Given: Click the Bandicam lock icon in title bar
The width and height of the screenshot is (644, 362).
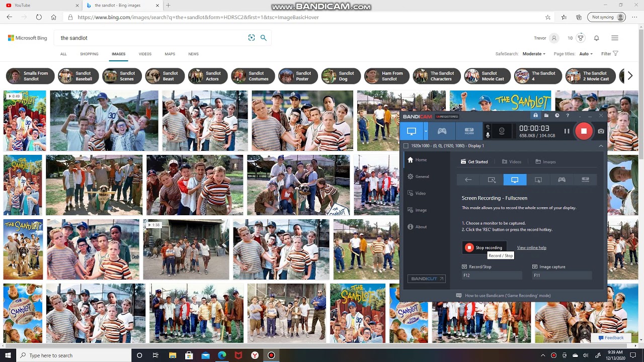Looking at the screenshot, I should (535, 116).
